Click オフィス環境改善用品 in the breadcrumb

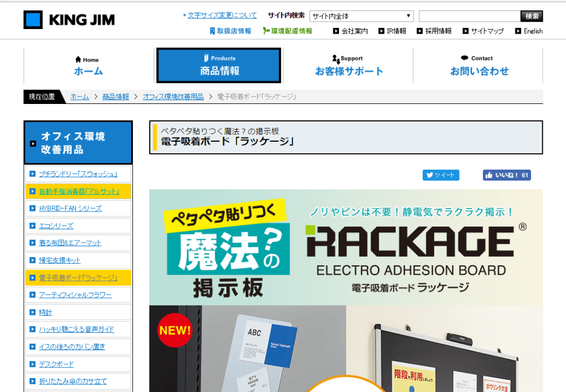click(173, 97)
